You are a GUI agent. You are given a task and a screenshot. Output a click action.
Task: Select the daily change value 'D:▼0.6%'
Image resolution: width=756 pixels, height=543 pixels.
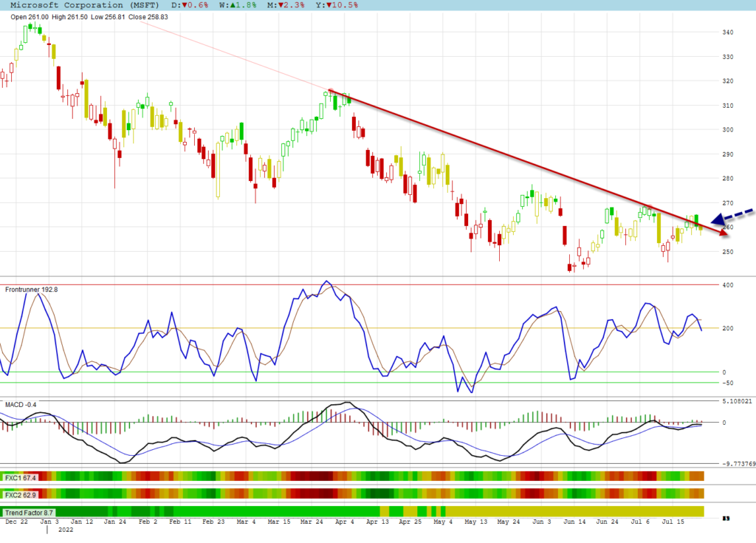click(190, 5)
